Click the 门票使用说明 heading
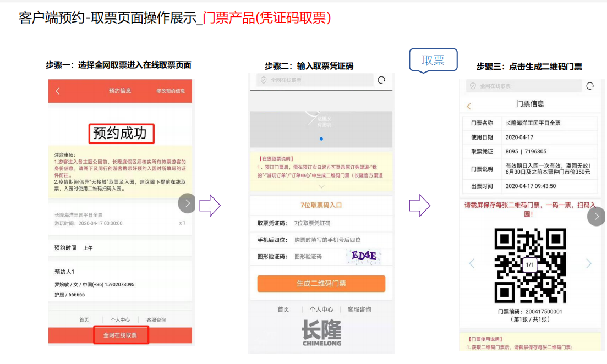This screenshot has height=364, width=607. pos(485,339)
